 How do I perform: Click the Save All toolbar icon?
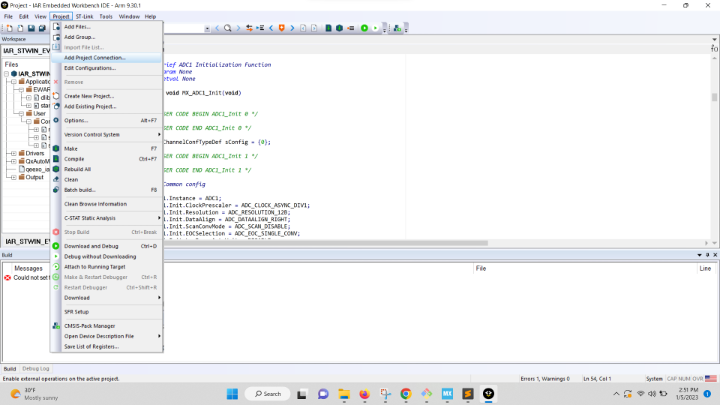(42, 28)
